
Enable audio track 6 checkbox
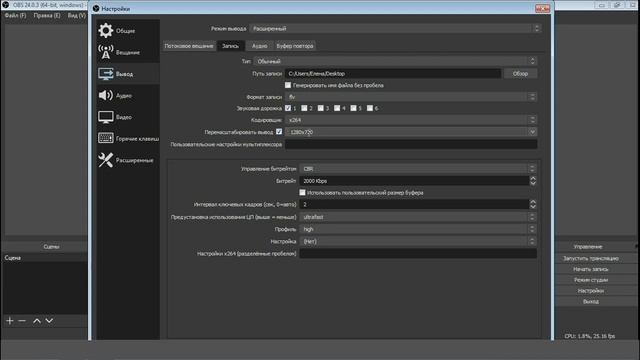click(370, 108)
